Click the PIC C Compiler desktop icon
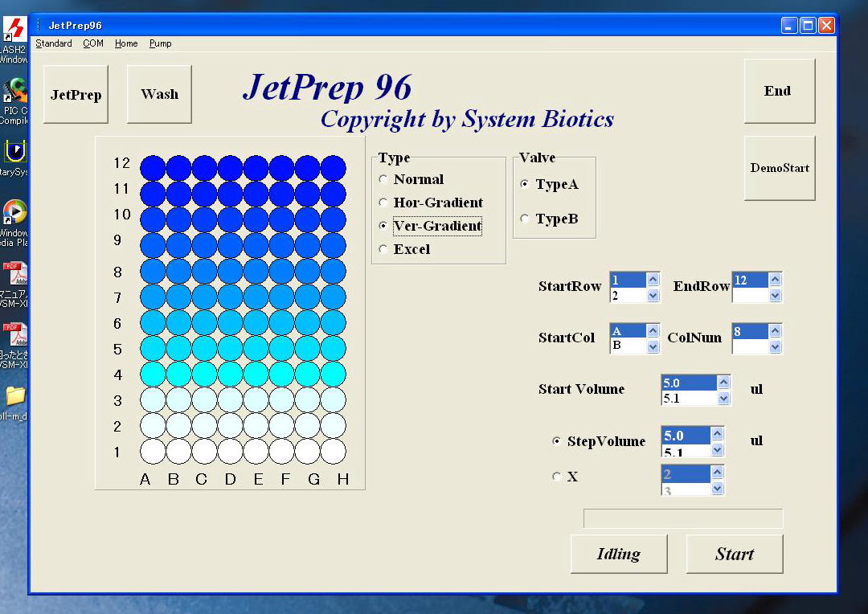Screen dimensions: 868x614 [x=14, y=91]
